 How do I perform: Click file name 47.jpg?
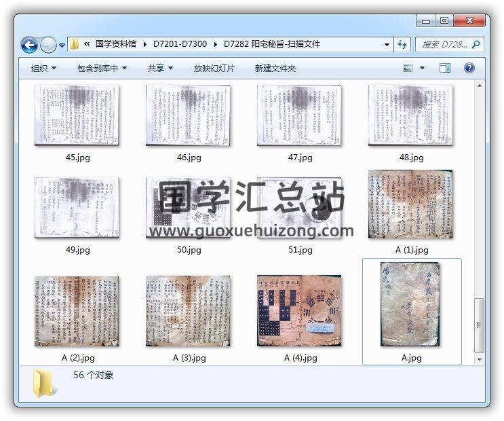(x=301, y=158)
